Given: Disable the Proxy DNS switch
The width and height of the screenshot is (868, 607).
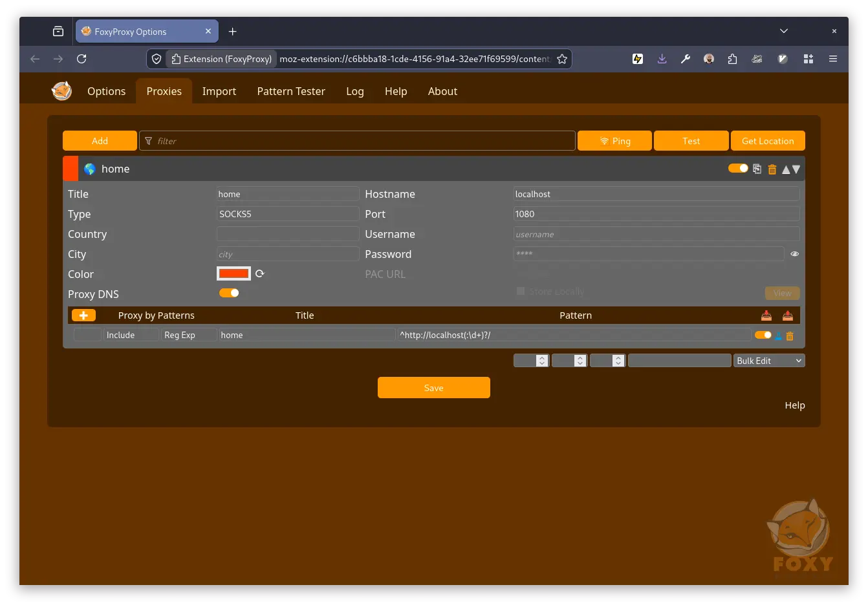Looking at the screenshot, I should point(229,293).
